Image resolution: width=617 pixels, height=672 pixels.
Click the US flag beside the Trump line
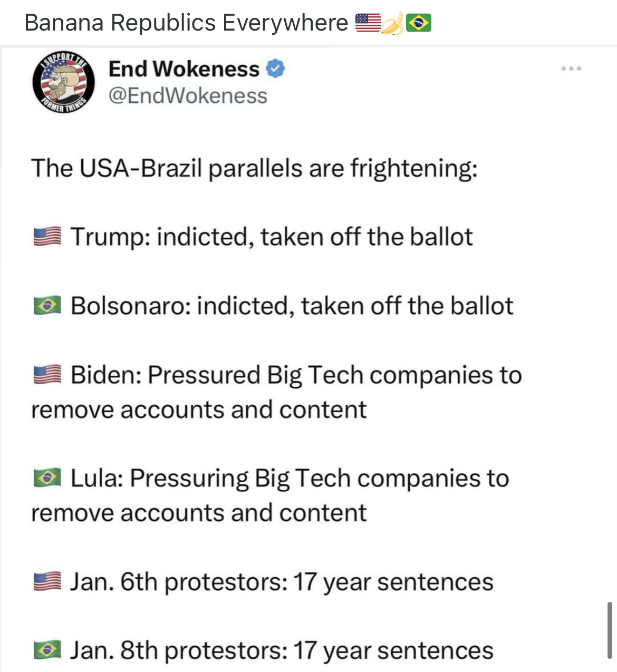(x=47, y=237)
